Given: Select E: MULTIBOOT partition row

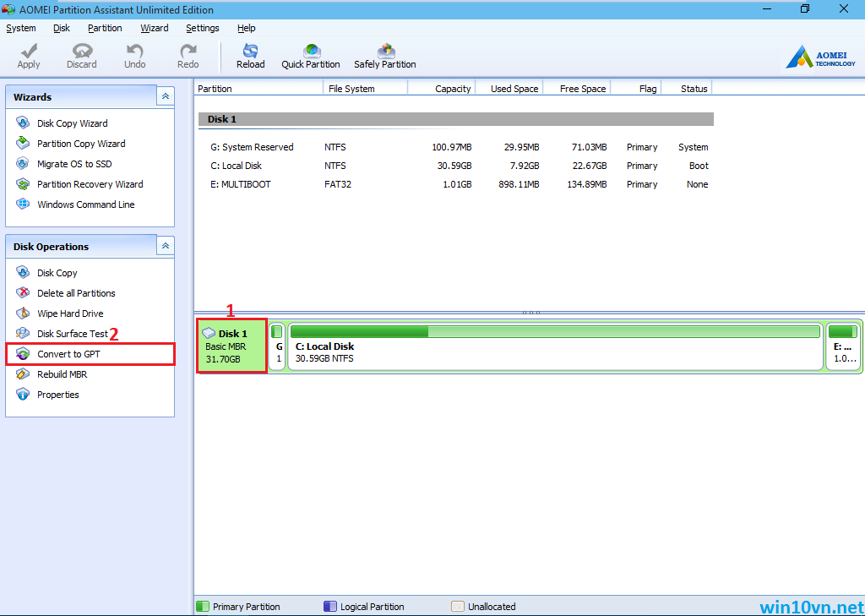Looking at the screenshot, I should [456, 184].
